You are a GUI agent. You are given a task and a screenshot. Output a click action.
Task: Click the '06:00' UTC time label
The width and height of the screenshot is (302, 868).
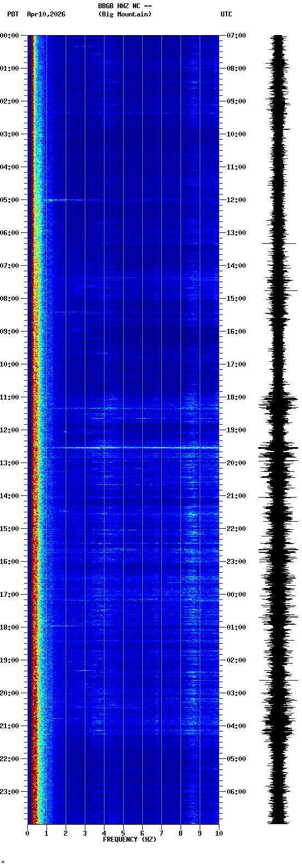pyautogui.click(x=236, y=792)
